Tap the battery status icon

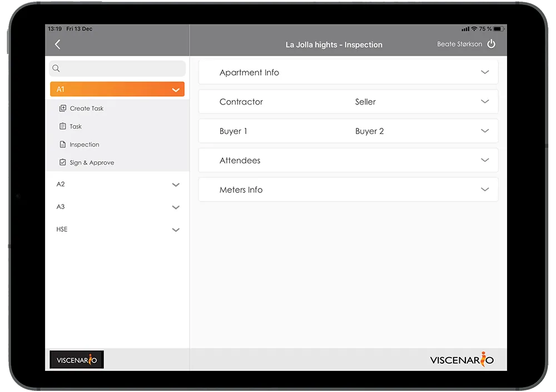click(498, 29)
